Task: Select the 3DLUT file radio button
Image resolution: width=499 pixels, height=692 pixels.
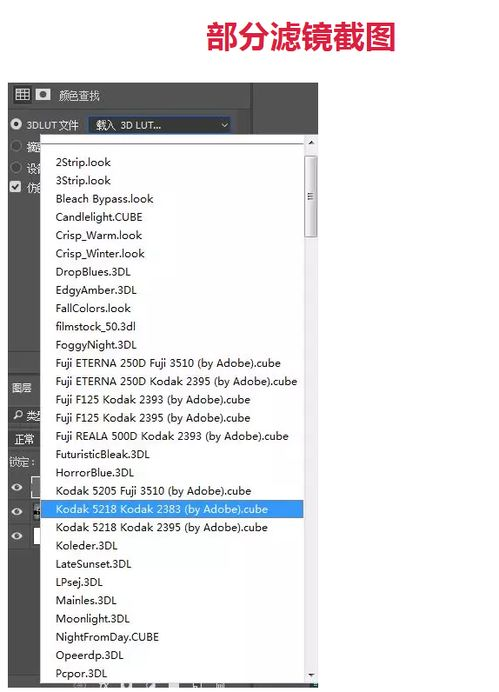Action: tap(16, 124)
